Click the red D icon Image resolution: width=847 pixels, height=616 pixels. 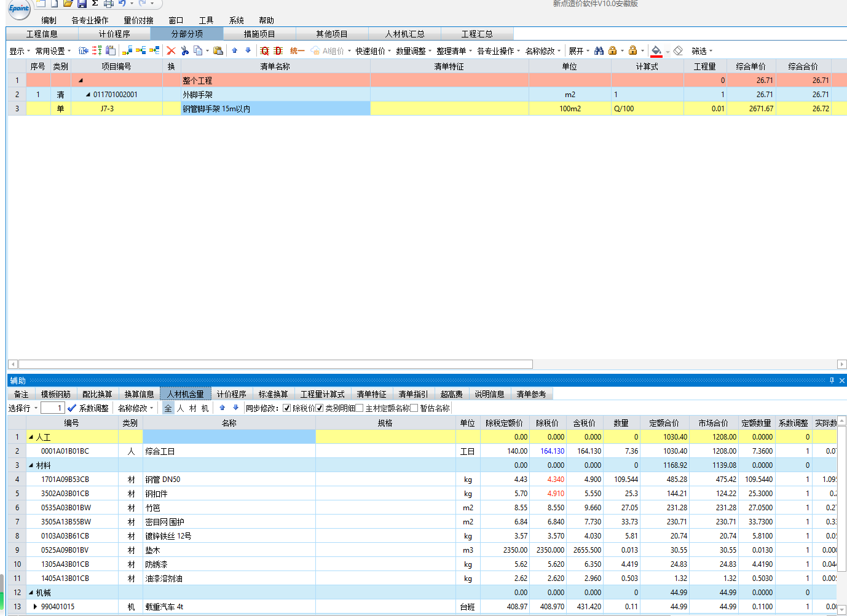pos(278,51)
